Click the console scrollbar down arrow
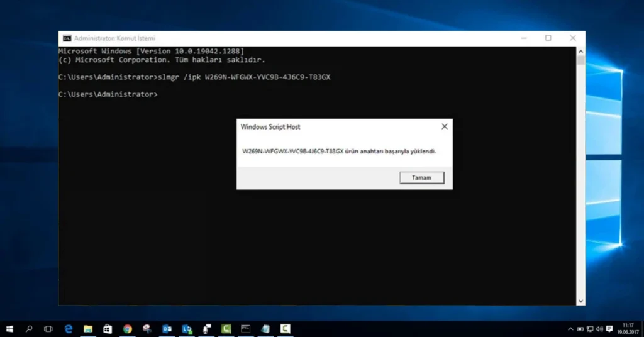Viewport: 644px width, 337px height. [580, 301]
